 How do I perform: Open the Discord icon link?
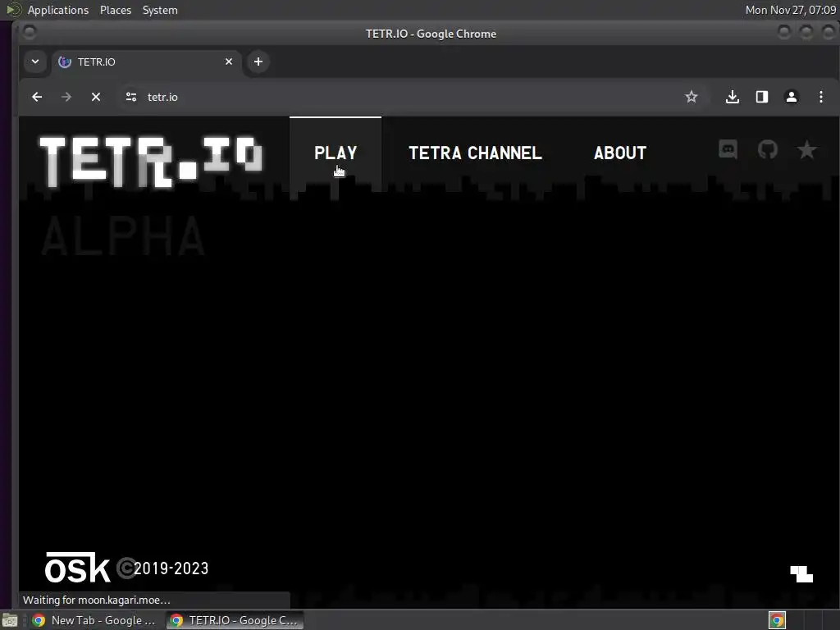tap(728, 149)
